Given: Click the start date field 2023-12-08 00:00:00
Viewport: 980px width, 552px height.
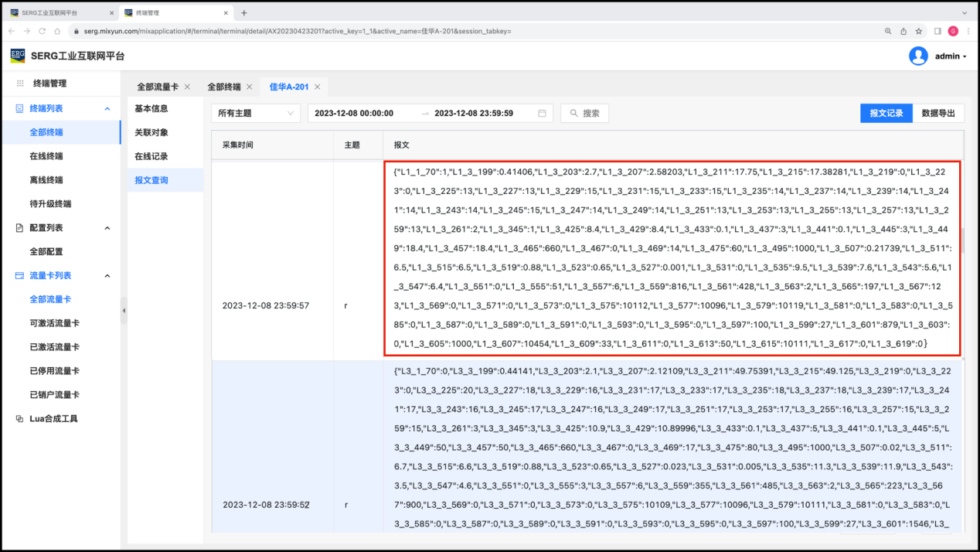Looking at the screenshot, I should click(354, 113).
